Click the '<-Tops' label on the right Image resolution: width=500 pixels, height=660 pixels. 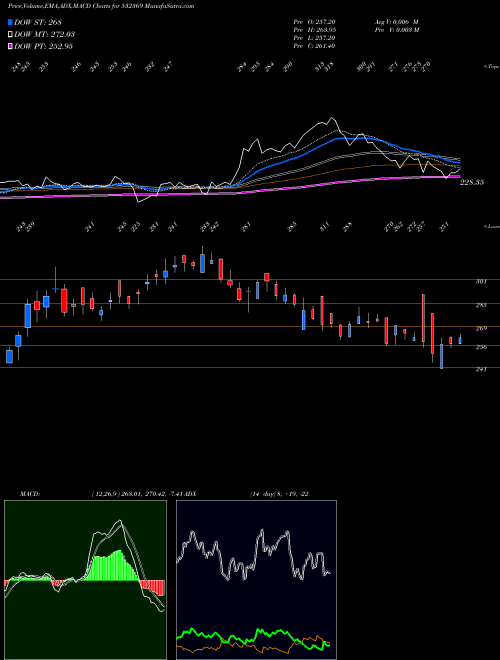point(492,67)
